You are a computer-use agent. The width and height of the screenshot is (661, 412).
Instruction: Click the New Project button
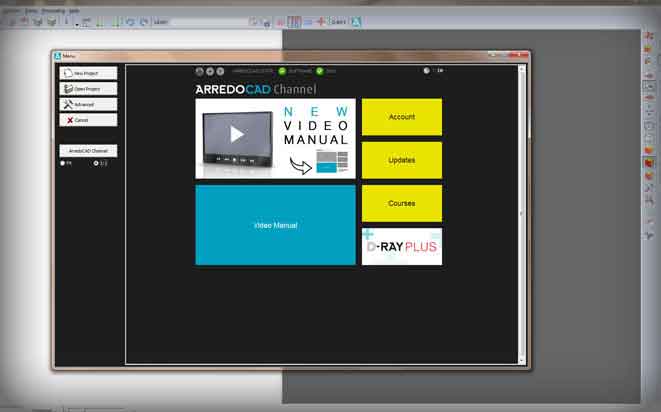tap(88, 73)
